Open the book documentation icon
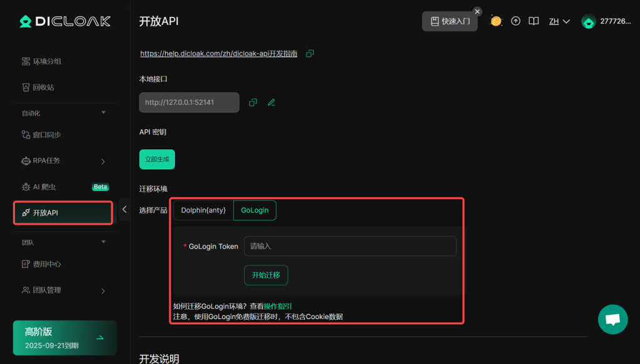 [534, 21]
